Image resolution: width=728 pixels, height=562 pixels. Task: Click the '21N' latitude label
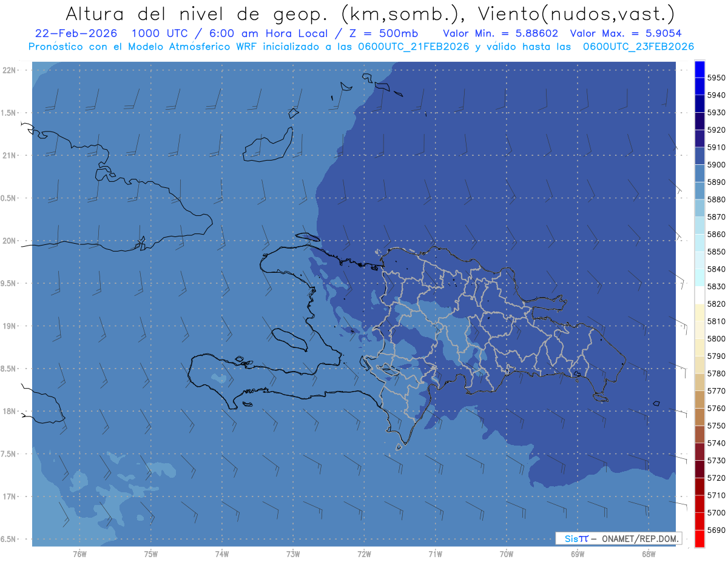click(10, 155)
